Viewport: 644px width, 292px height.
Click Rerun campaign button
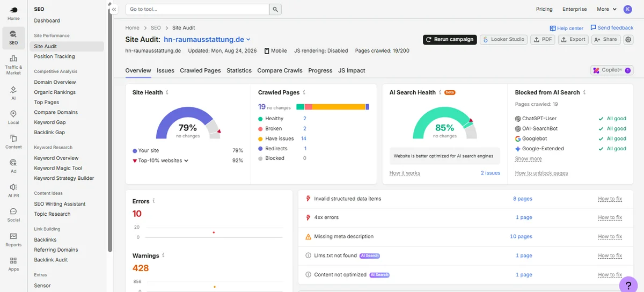(450, 39)
